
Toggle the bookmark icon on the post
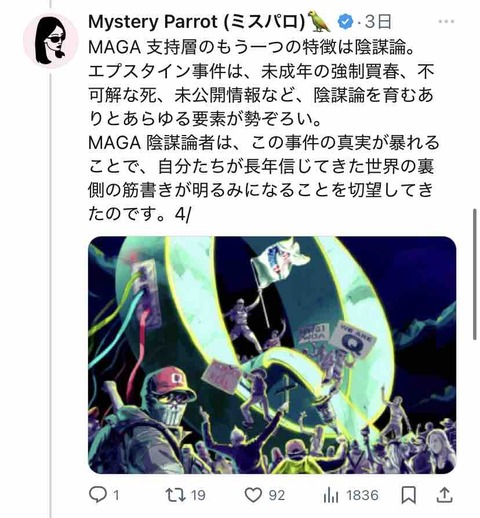[409, 495]
